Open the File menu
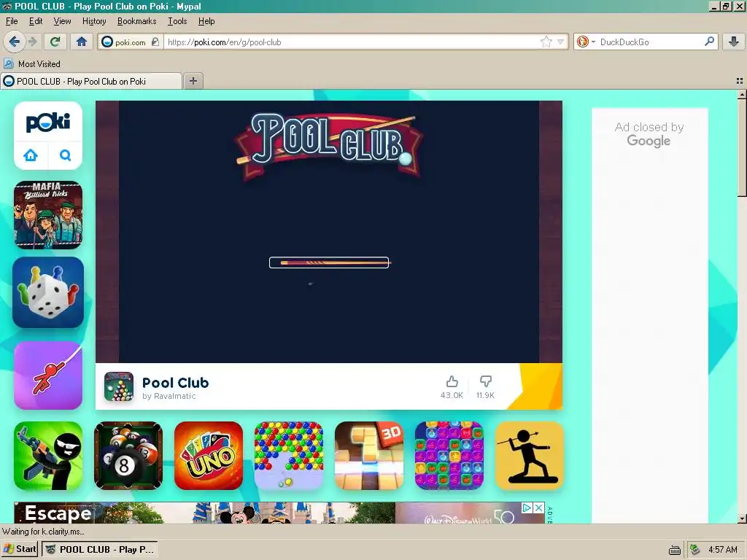The image size is (747, 560). pyautogui.click(x=12, y=21)
